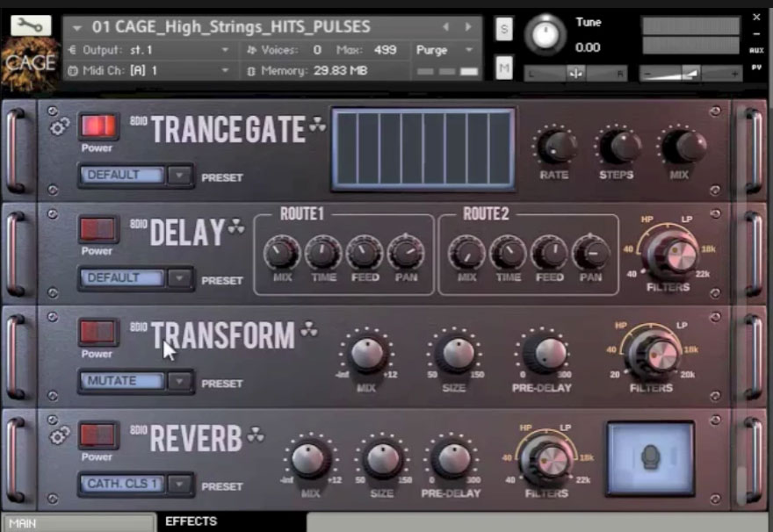Click the trefoil icon beside TRANSFORM
Screen dimensions: 773x532
309,328
